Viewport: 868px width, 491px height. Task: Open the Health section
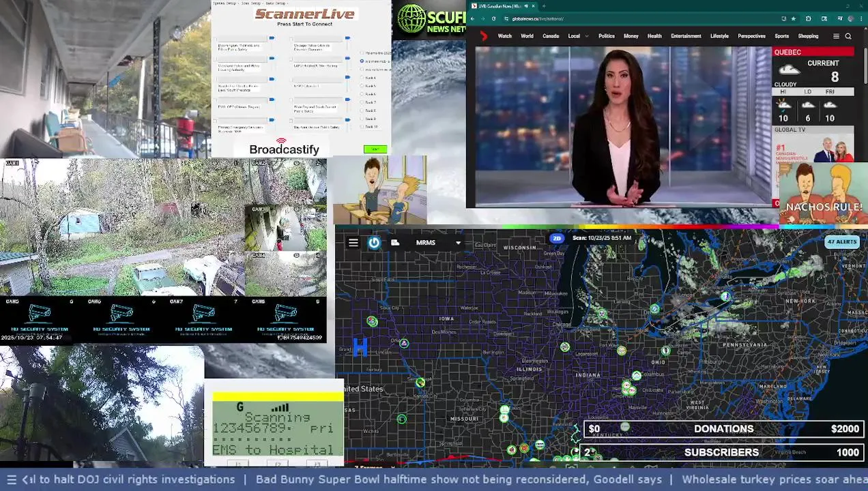coord(654,36)
